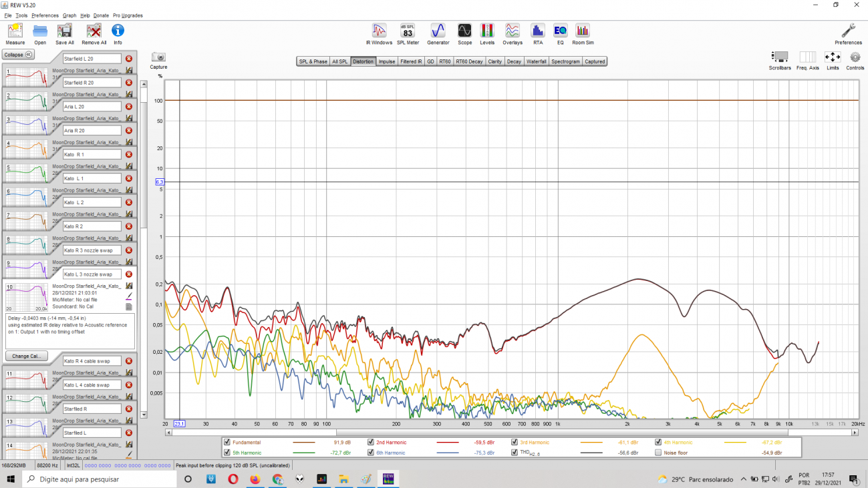Image resolution: width=868 pixels, height=488 pixels.
Task: Start a new sweep with Measure
Action: click(15, 34)
